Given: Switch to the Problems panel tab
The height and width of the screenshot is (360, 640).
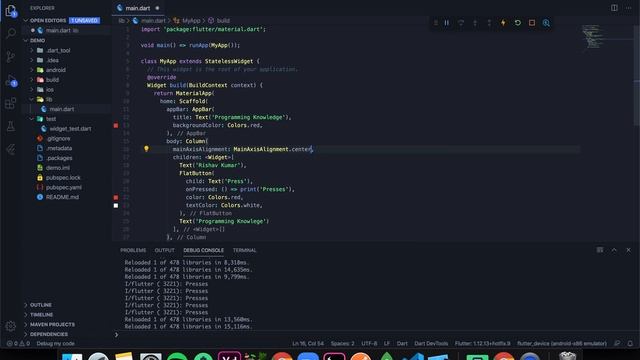Looking at the screenshot, I should (x=133, y=250).
